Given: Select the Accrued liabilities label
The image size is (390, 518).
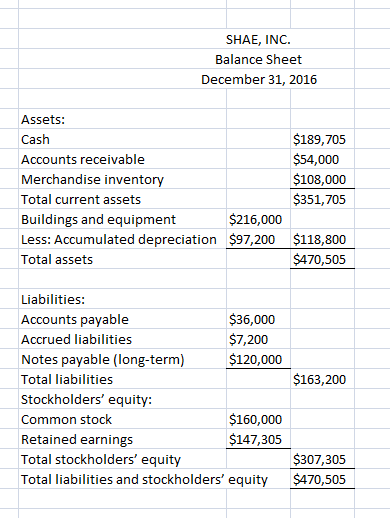Looking at the screenshot, I should 76,339.
